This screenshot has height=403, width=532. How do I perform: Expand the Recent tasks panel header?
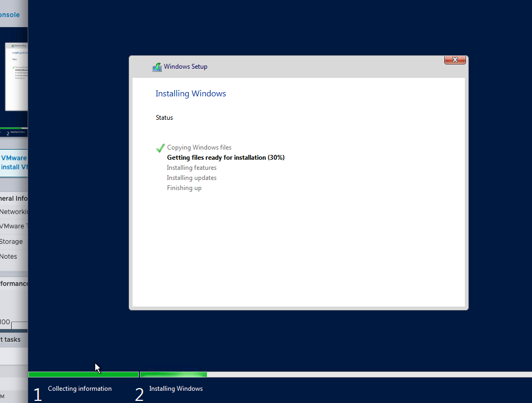[11, 340]
